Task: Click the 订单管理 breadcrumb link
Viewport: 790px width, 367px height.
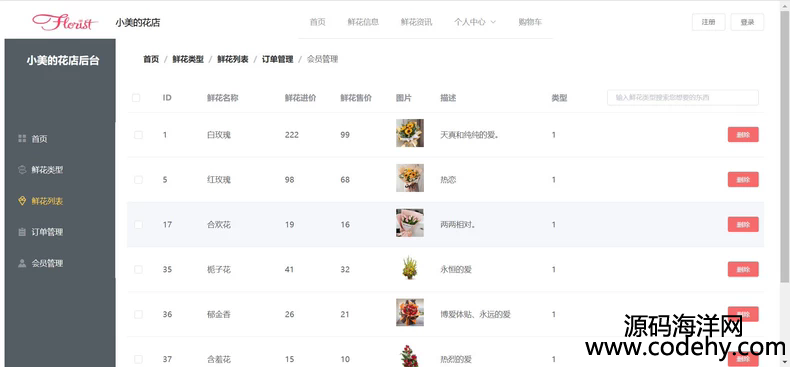Action: 277,59
